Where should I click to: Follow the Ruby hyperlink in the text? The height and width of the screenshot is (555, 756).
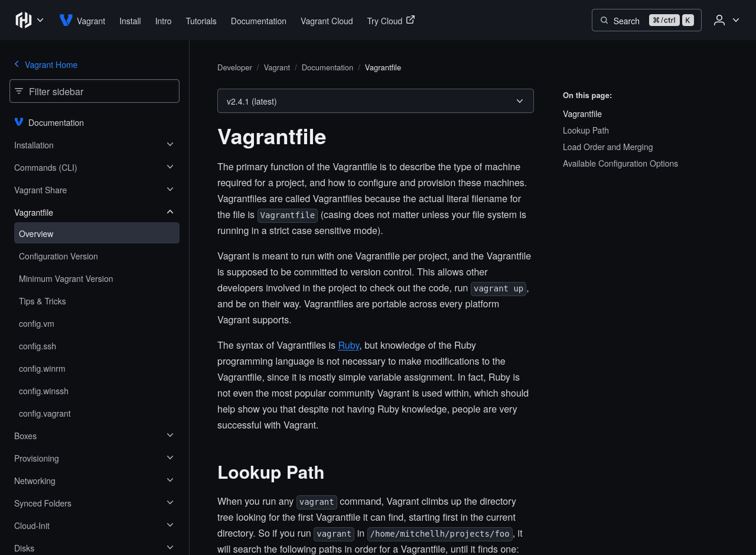(x=348, y=346)
